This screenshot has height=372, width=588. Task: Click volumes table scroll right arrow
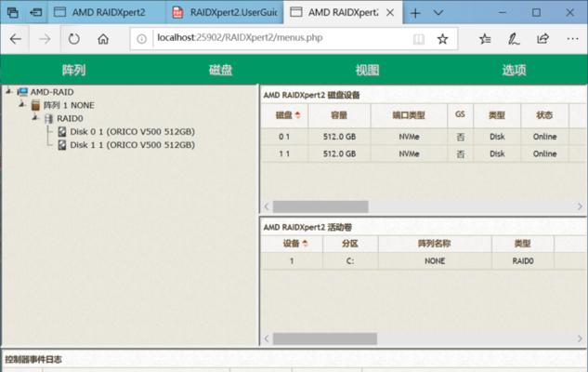pos(580,339)
